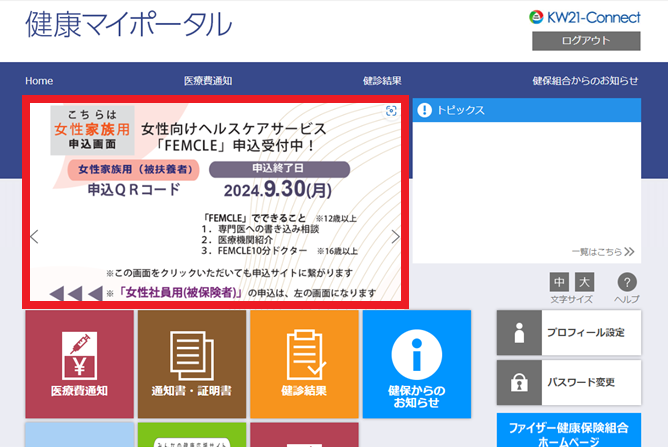
Task: Open the 健診結果 navigation menu
Action: coord(382,81)
